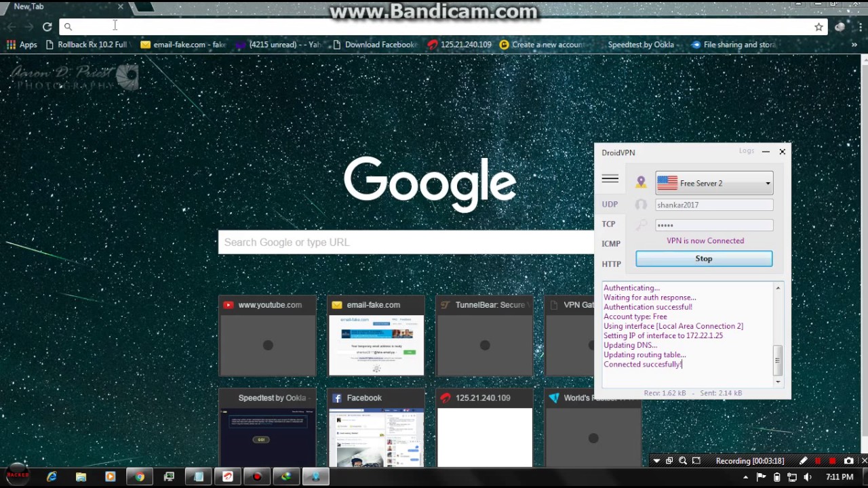
Task: Open email-fake.com bookmark in bookmarks bar
Action: coord(183,45)
